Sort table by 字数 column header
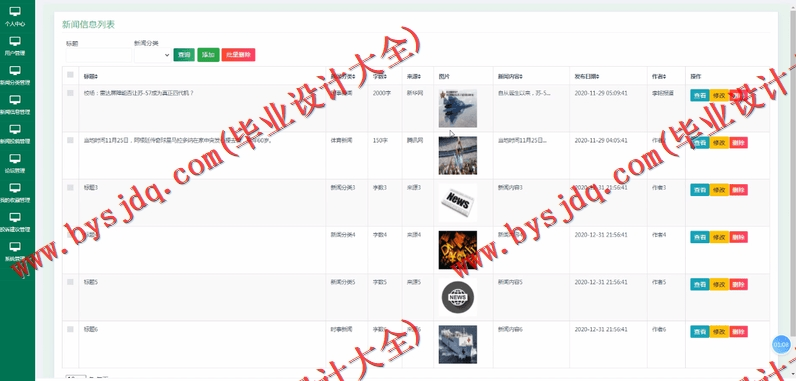The width and height of the screenshot is (796, 381). pyautogui.click(x=380, y=76)
